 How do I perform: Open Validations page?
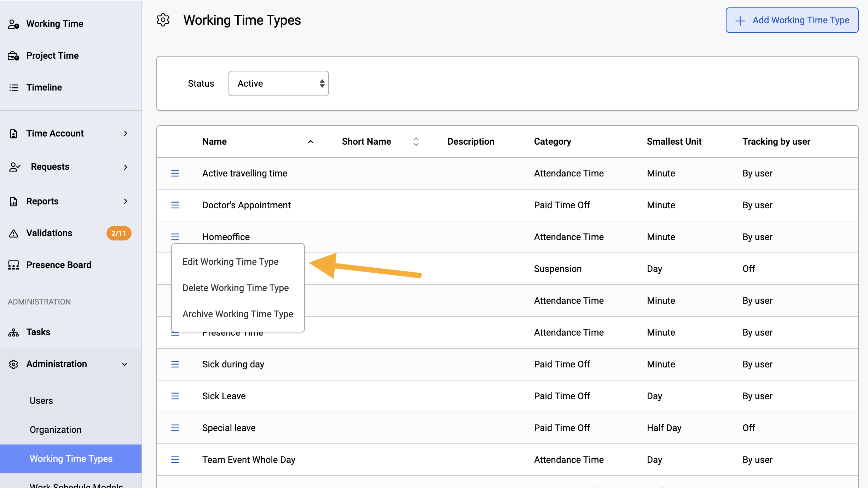(49, 233)
